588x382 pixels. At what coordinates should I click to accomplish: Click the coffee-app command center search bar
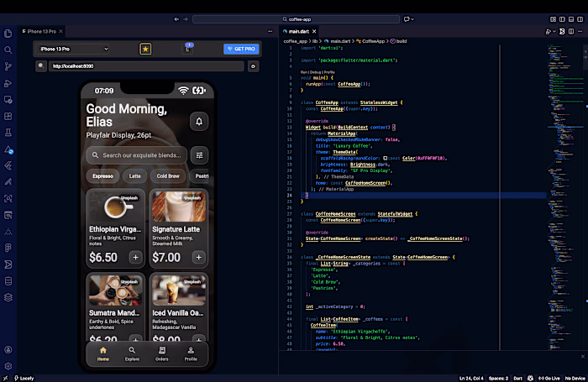[x=296, y=19]
